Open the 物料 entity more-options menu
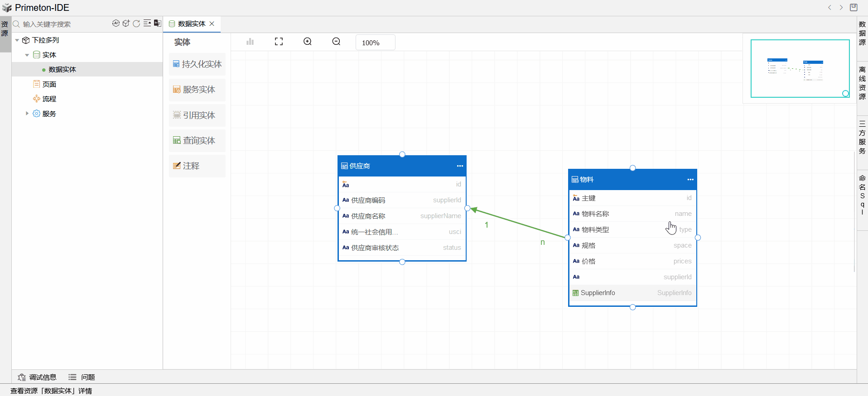868x396 pixels. (x=690, y=180)
